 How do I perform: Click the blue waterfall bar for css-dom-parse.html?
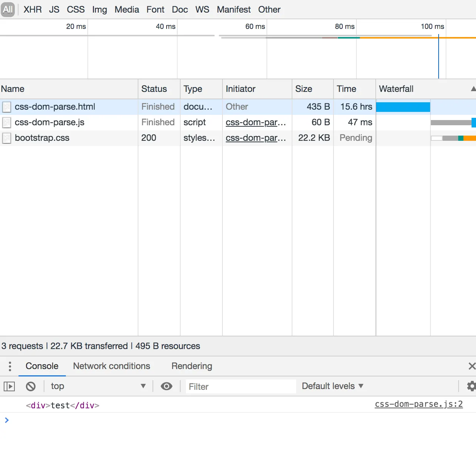click(403, 107)
